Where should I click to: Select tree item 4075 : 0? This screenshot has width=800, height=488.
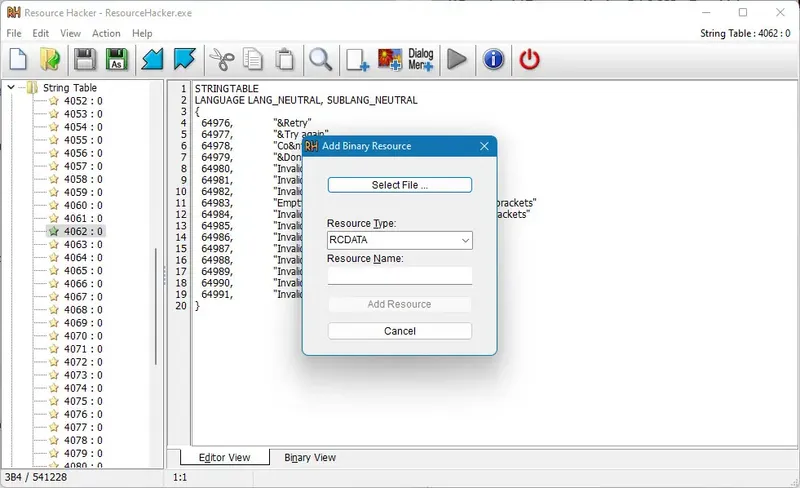point(83,401)
